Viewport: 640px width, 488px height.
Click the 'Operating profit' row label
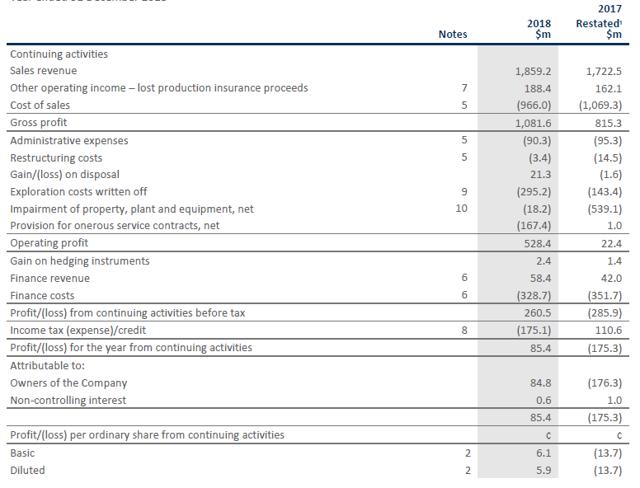pyautogui.click(x=49, y=243)
